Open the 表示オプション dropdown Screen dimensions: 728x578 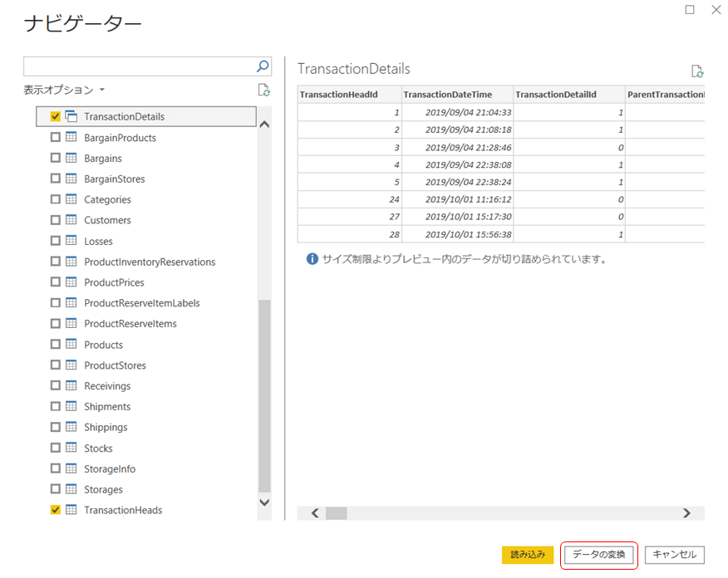64,90
